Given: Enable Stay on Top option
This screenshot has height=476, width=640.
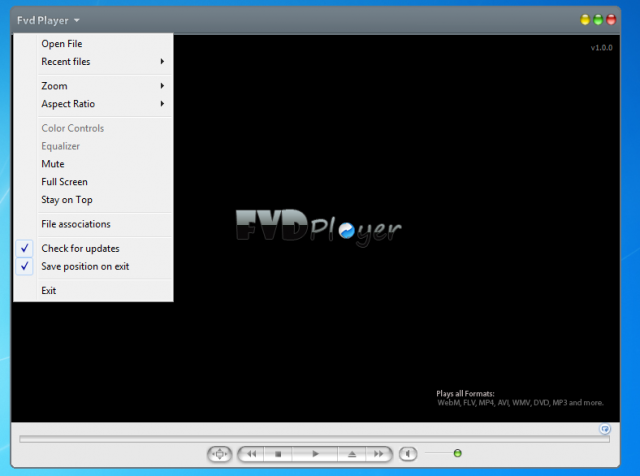Looking at the screenshot, I should [93, 200].
